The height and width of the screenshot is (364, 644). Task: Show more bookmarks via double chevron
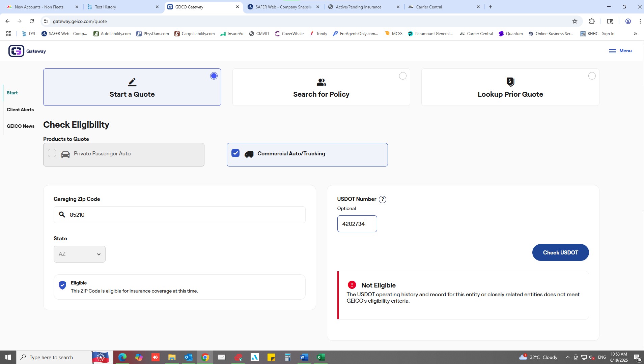point(636,34)
